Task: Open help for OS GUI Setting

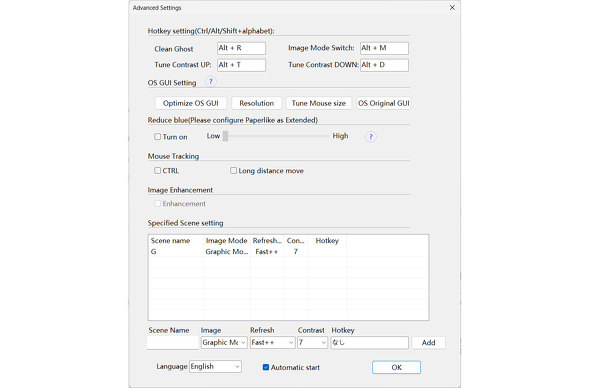Action: (x=211, y=82)
